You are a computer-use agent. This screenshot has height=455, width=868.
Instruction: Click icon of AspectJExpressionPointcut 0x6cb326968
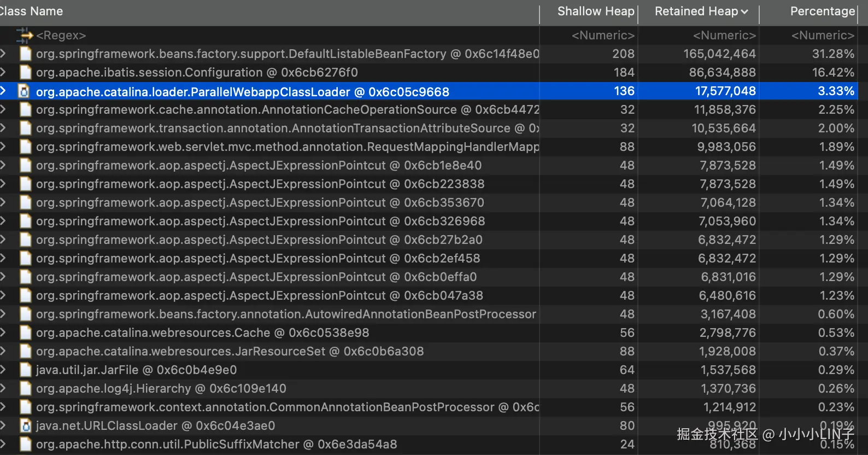point(25,221)
